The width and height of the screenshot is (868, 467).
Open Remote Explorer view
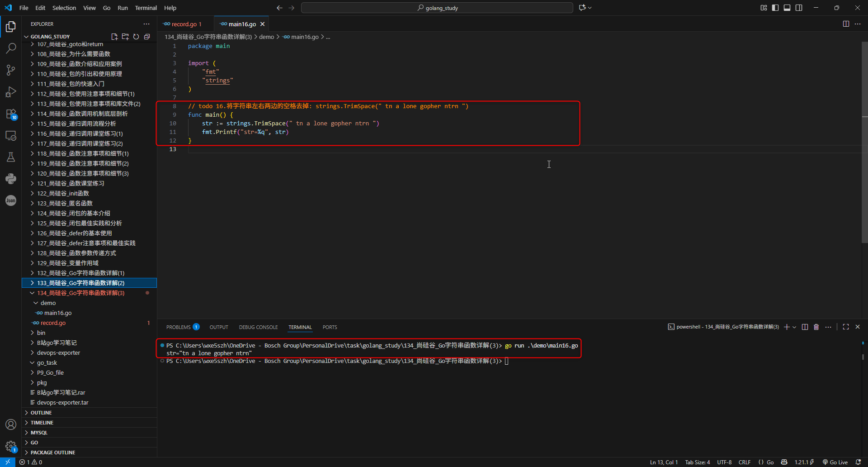pyautogui.click(x=11, y=135)
